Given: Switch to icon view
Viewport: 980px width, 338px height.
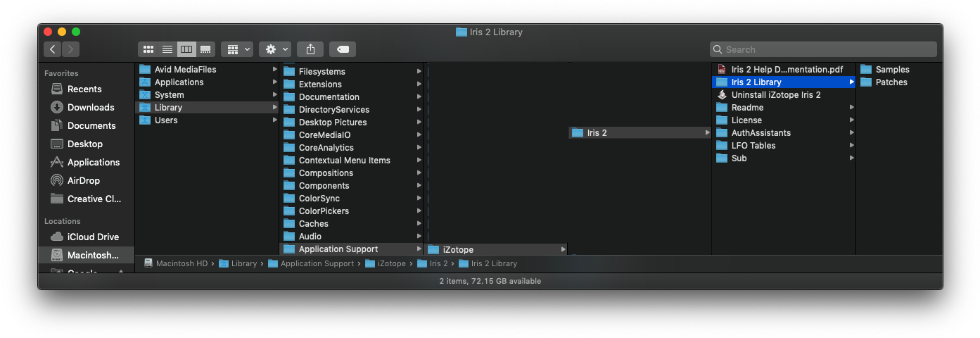Looking at the screenshot, I should pyautogui.click(x=148, y=49).
